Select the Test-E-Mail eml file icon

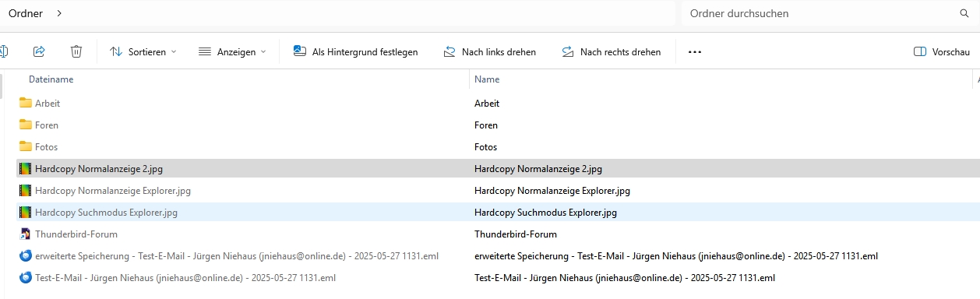pyautogui.click(x=26, y=277)
